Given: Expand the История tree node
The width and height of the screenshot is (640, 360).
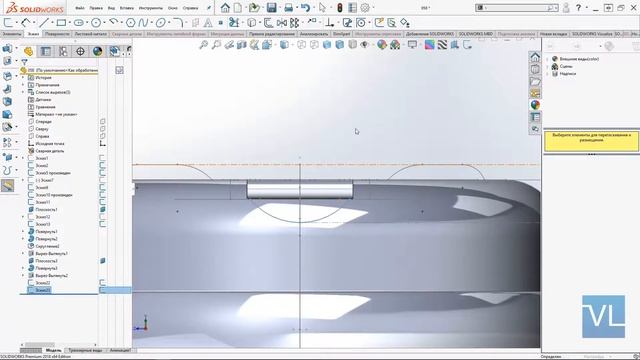Looking at the screenshot, I should pyautogui.click(x=23, y=78).
